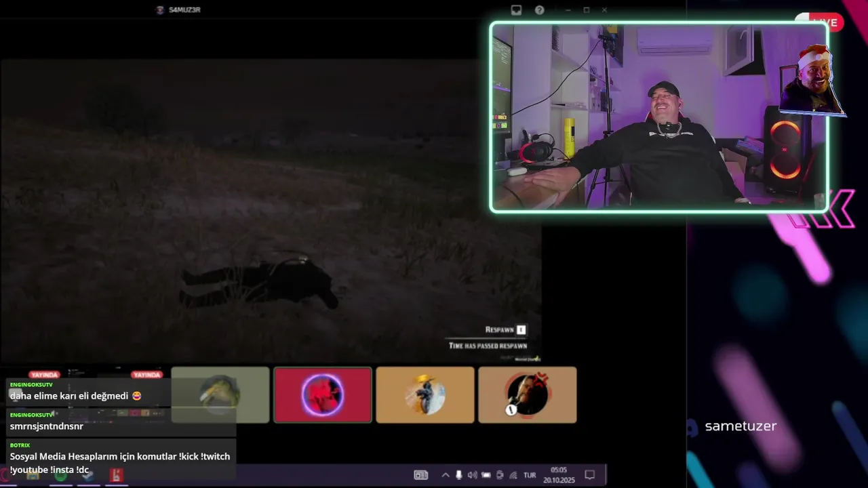
Task: Switch the TUR keyboard language indicator
Action: (530, 475)
